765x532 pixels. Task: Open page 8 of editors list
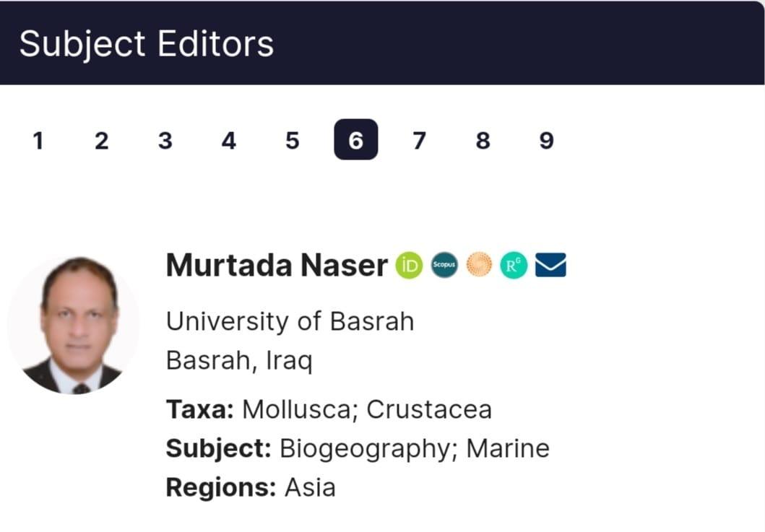(x=483, y=140)
